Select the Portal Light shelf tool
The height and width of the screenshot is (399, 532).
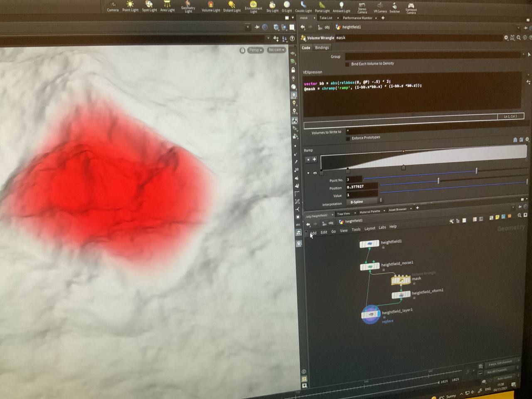pos(322,7)
